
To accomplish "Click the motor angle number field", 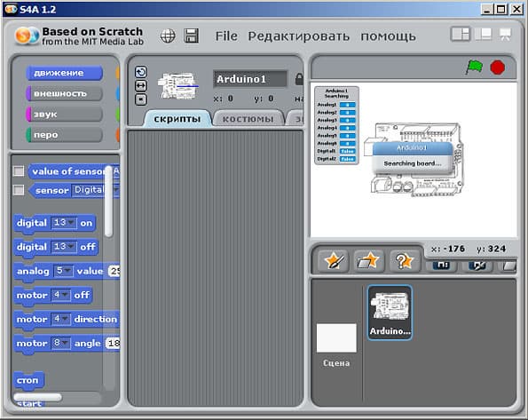I will [113, 343].
